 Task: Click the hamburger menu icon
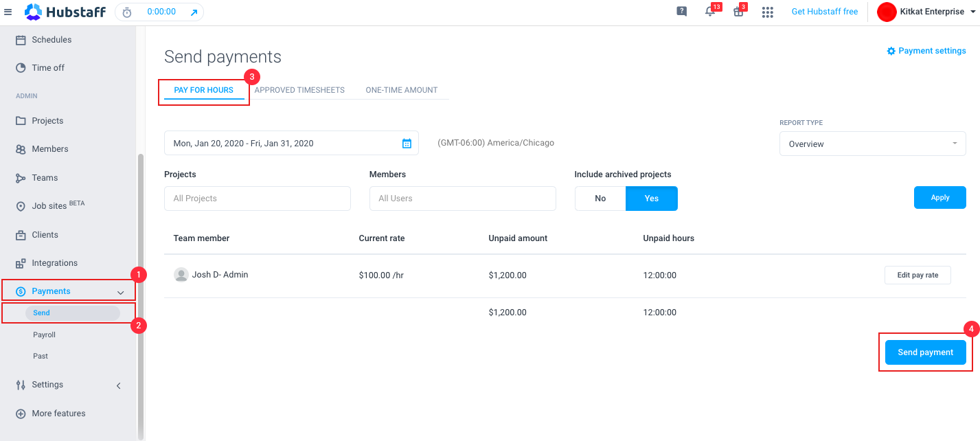[x=8, y=12]
